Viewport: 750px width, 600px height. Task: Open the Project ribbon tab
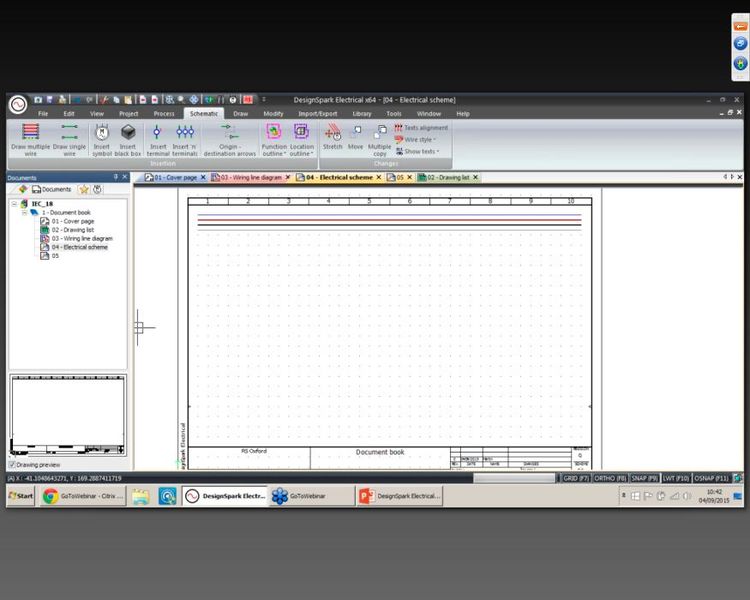(129, 114)
